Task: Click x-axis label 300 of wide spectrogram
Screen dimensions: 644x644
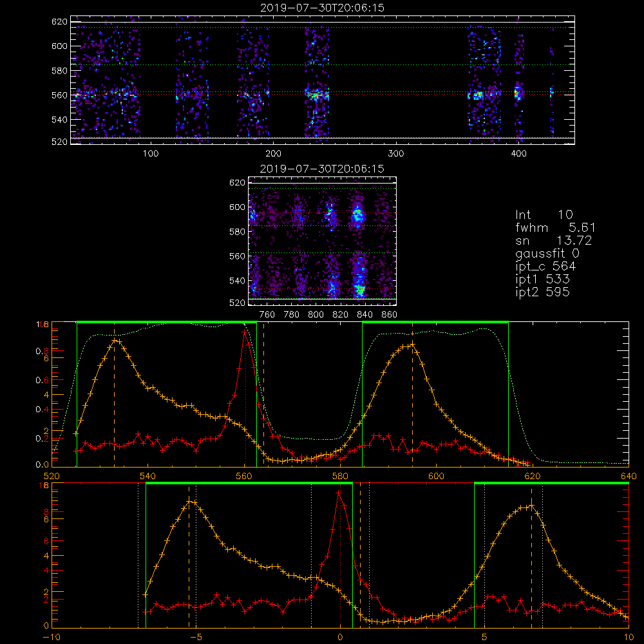Action: pyautogui.click(x=396, y=154)
